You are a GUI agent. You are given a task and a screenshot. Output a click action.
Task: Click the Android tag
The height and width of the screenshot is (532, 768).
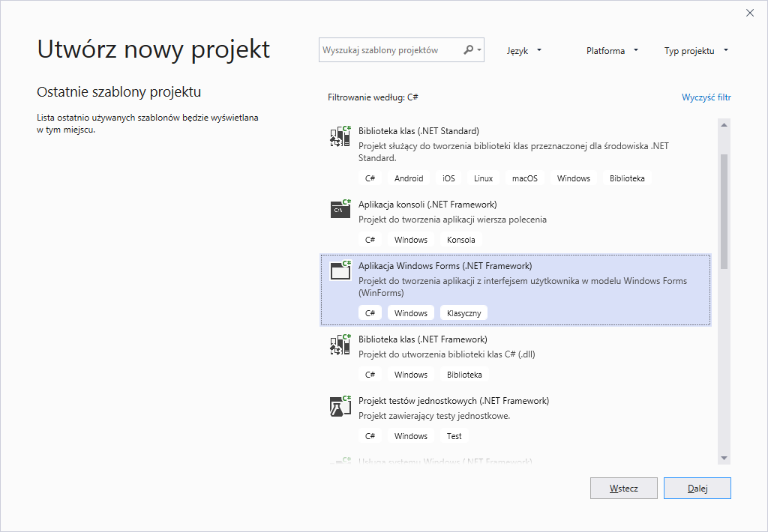click(409, 178)
